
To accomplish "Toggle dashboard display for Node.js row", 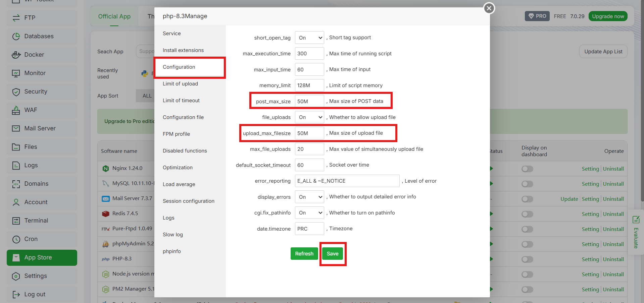I will (x=527, y=275).
